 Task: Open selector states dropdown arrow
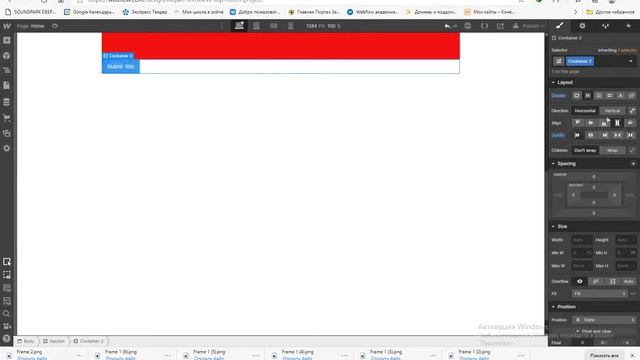(631, 61)
